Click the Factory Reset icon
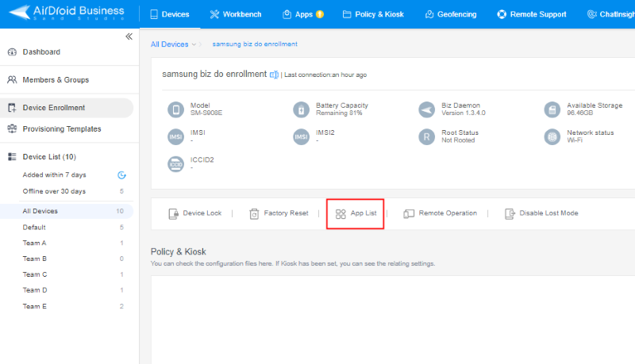The height and width of the screenshot is (364, 635). [x=254, y=213]
